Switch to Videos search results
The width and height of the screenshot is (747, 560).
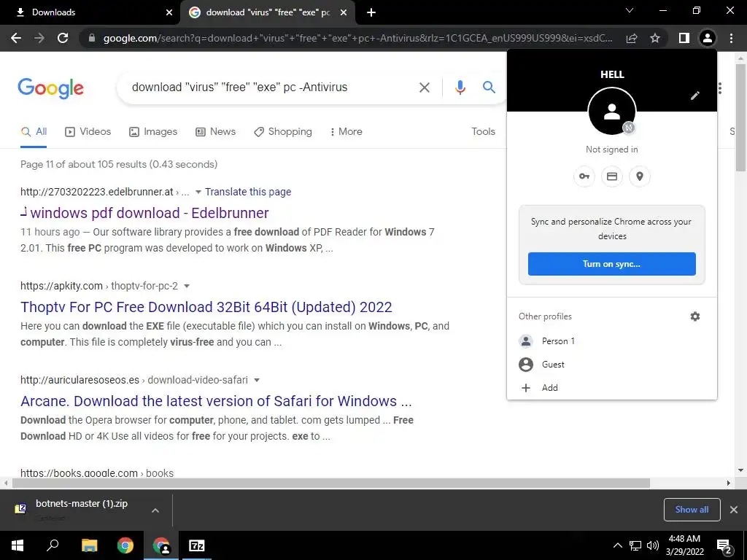pos(88,132)
